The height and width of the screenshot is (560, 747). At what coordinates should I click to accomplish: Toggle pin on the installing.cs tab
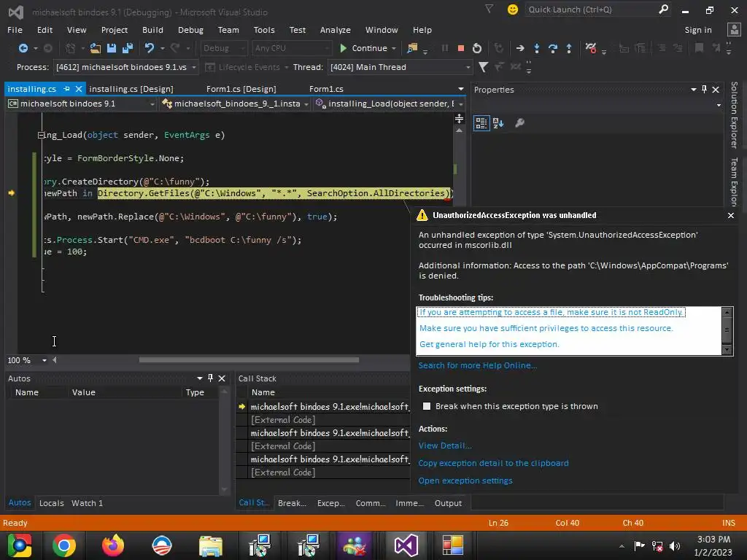pyautogui.click(x=66, y=89)
